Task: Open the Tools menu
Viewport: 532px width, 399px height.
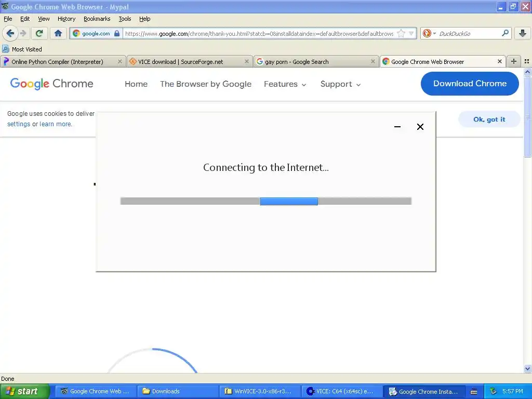Action: [x=125, y=19]
